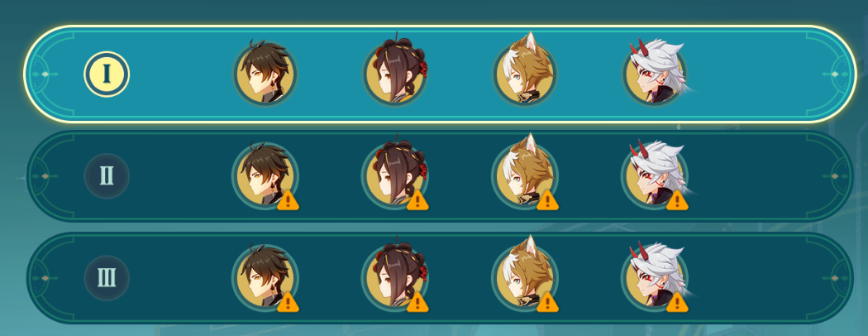868x336 pixels.
Task: Select empty area of team III panel
Action: [x=764, y=278]
